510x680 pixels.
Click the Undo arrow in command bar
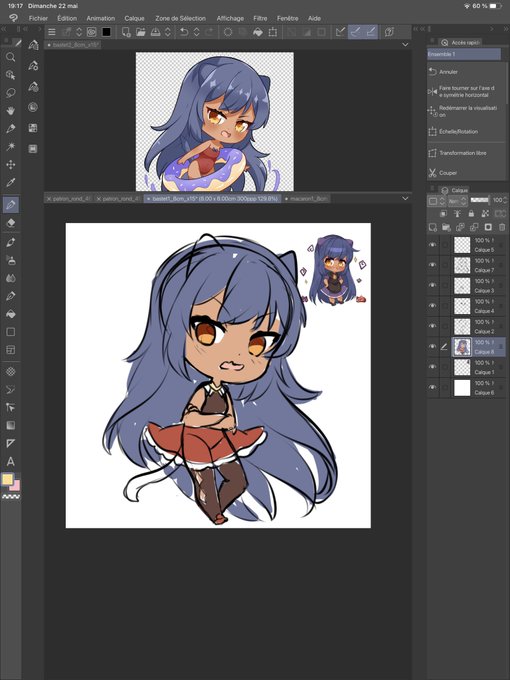(x=184, y=32)
